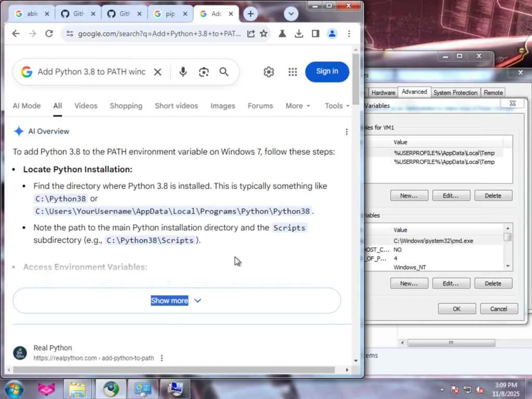532x399 pixels.
Task: Select the Forums search tab
Action: tap(260, 106)
